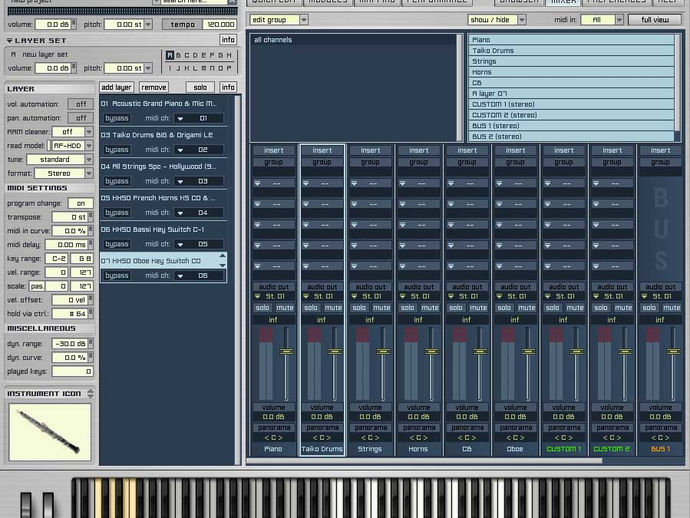Move layer 07 KH50 Oboe up with arrow
The height and width of the screenshot is (518, 690).
click(222, 256)
